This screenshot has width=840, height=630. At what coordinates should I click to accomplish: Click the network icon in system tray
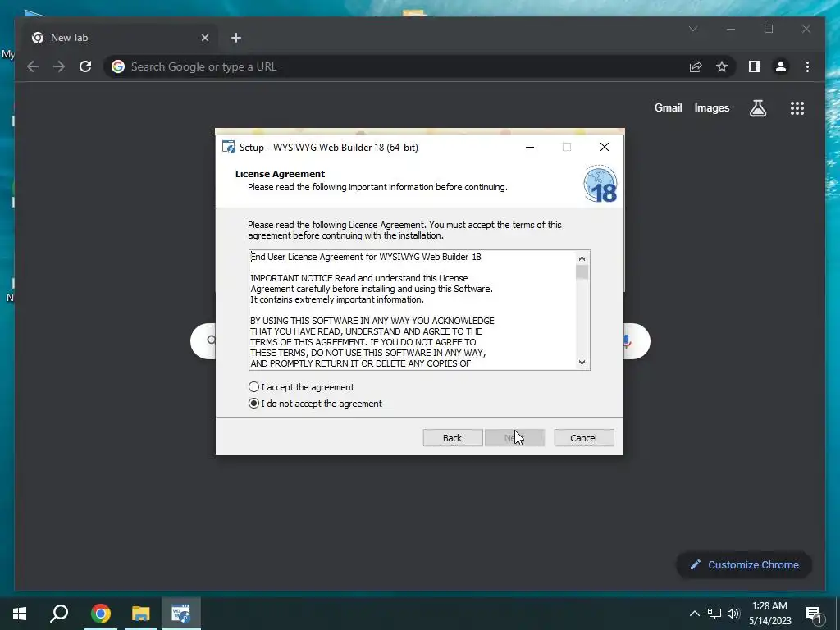click(714, 614)
